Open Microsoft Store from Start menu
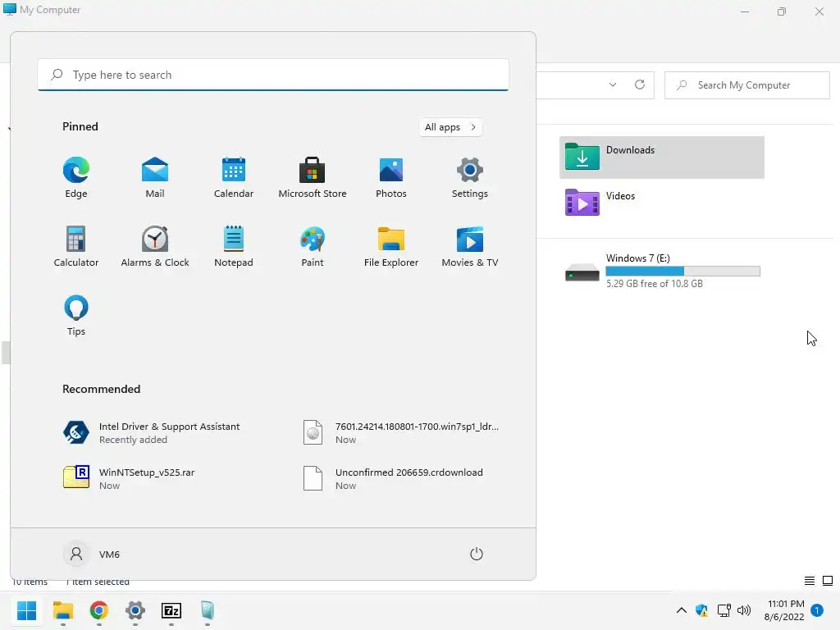Viewport: 840px width, 630px height. pyautogui.click(x=313, y=178)
